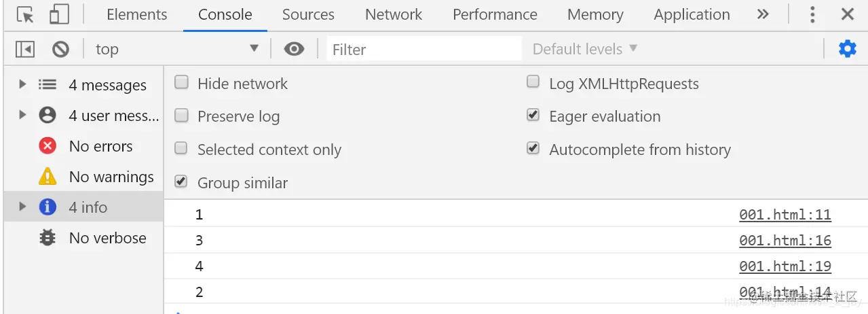Open the 001.html:11 source link

(x=785, y=215)
